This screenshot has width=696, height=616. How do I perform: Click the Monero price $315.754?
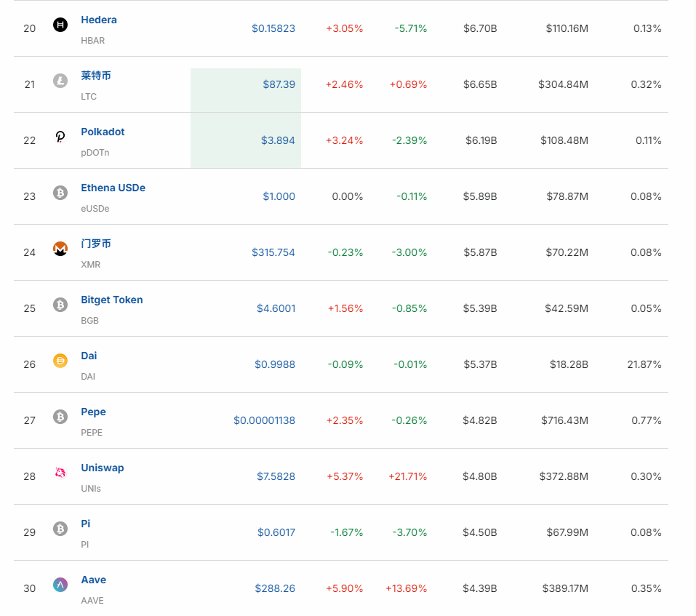click(273, 252)
